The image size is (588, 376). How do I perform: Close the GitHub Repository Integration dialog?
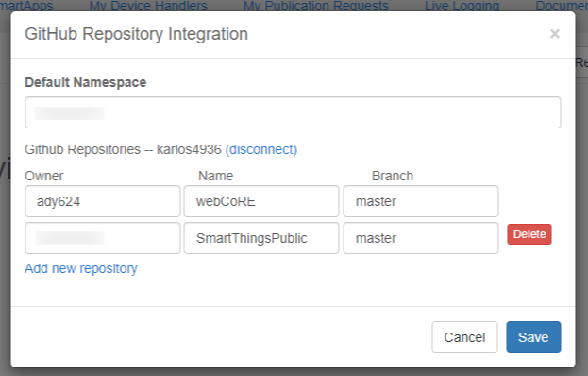coord(555,34)
